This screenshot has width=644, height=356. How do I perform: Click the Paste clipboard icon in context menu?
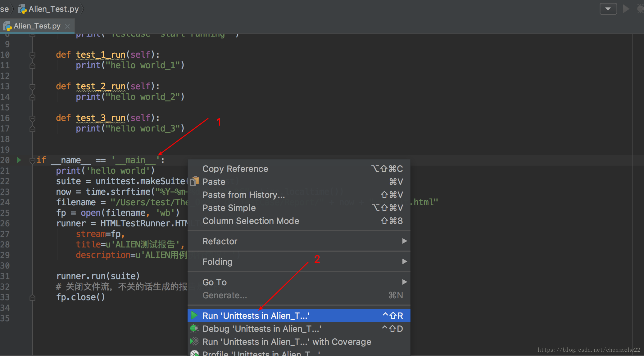coord(195,181)
